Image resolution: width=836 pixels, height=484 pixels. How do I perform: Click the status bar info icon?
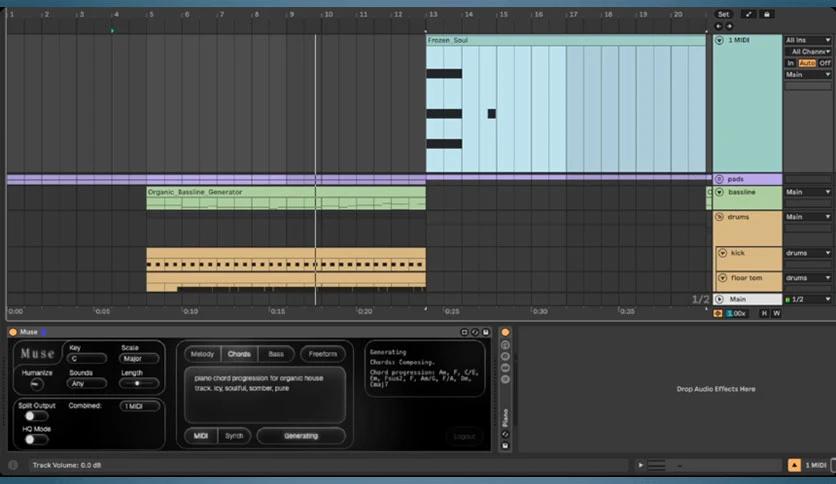coord(13,465)
